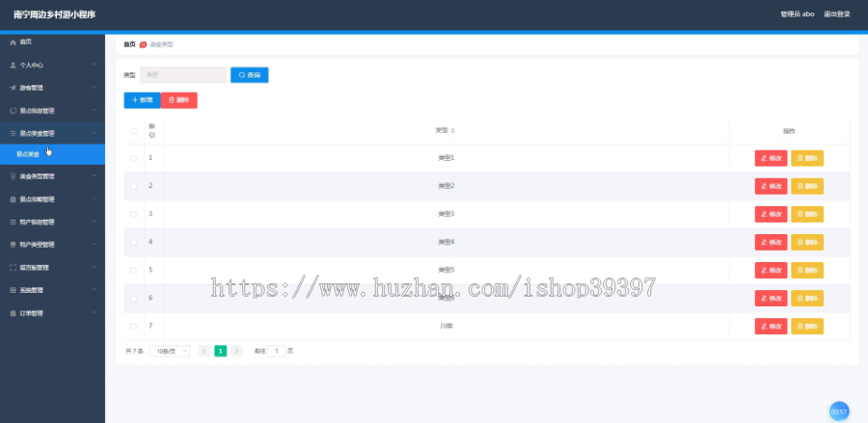Select the 景点美食 submenu item
This screenshot has height=423, width=868.
click(53, 154)
